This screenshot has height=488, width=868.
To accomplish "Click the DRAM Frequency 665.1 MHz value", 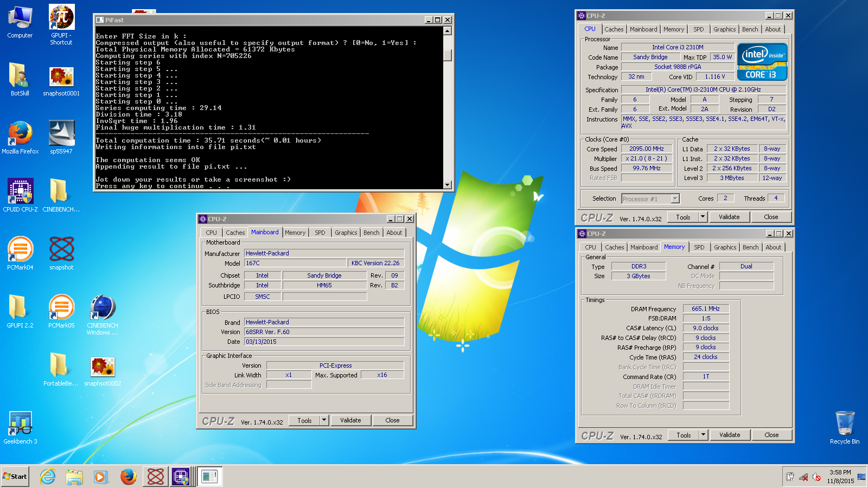I will [706, 309].
